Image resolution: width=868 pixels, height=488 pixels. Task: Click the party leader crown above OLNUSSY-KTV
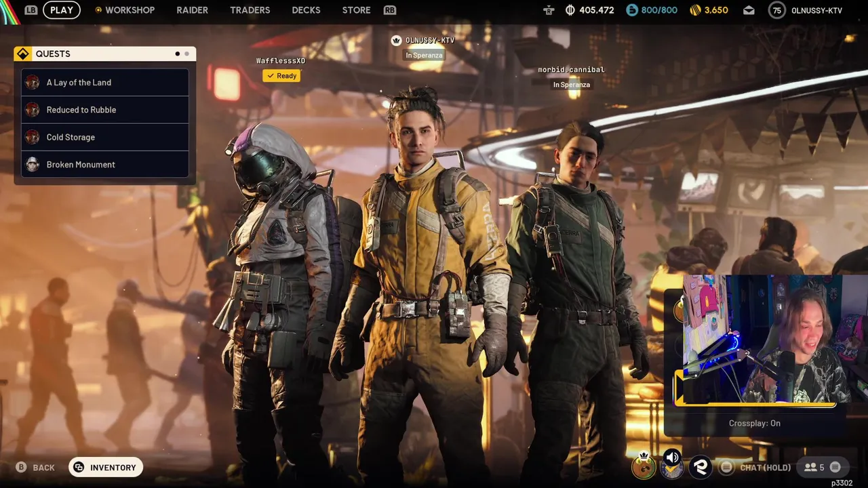click(x=396, y=41)
